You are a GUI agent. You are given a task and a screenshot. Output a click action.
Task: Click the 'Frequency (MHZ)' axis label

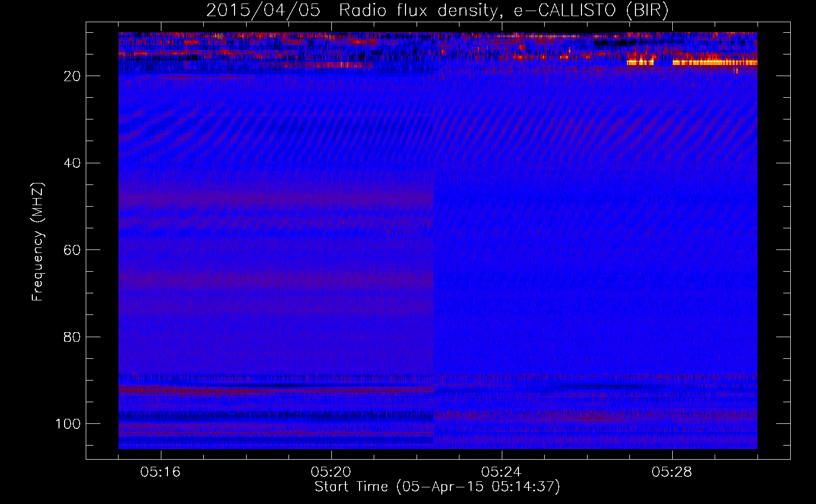(38, 242)
